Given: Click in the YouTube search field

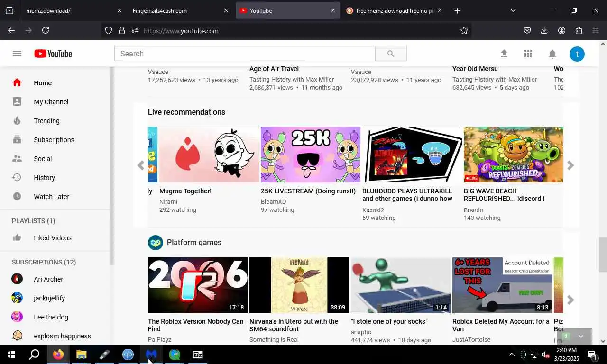Looking at the screenshot, I should tap(245, 54).
